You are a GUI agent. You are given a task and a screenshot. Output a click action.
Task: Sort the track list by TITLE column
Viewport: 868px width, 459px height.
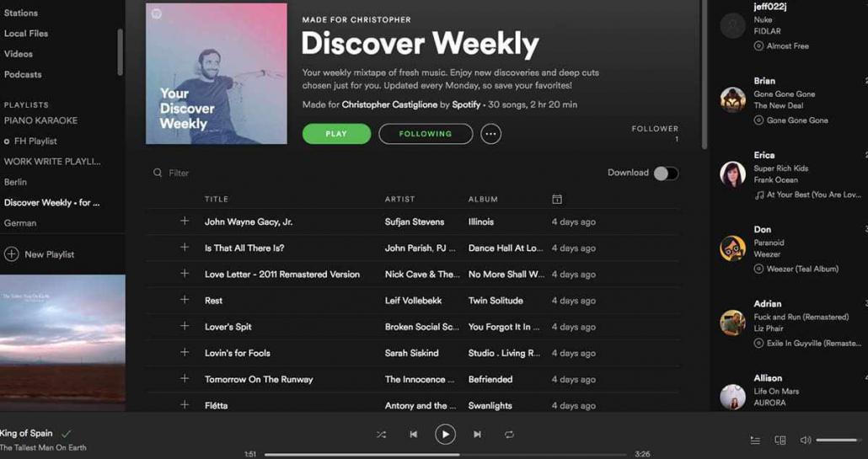(x=217, y=199)
